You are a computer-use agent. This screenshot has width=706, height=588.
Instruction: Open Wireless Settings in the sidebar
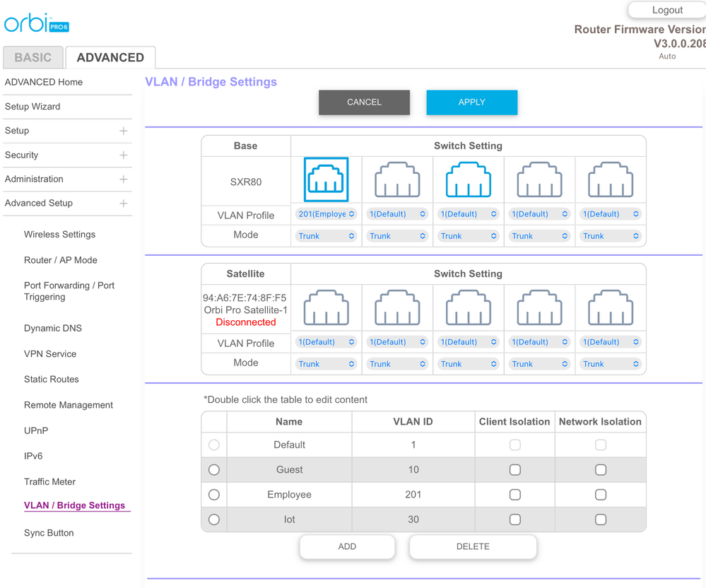(59, 235)
